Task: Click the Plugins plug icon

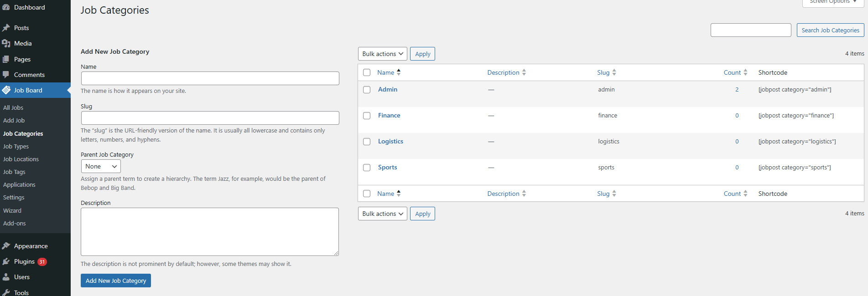Action: (6, 261)
